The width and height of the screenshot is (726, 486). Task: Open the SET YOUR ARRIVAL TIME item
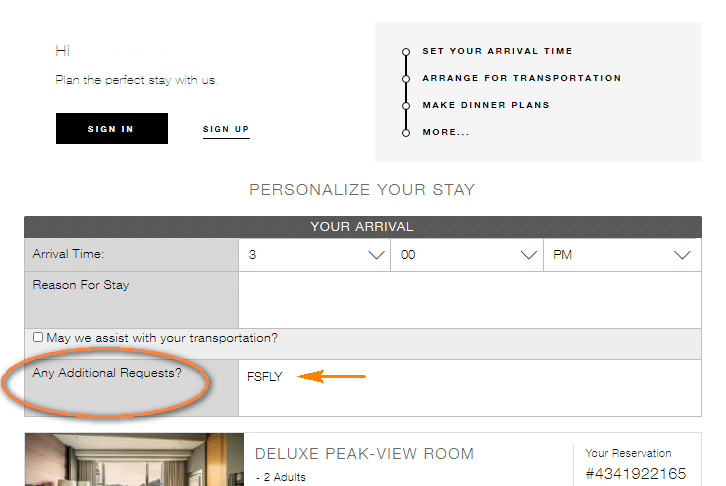click(x=497, y=51)
